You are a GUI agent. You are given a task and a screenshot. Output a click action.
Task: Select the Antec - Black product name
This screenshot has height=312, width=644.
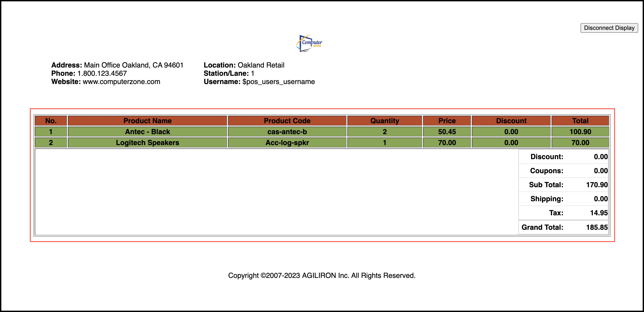147,132
